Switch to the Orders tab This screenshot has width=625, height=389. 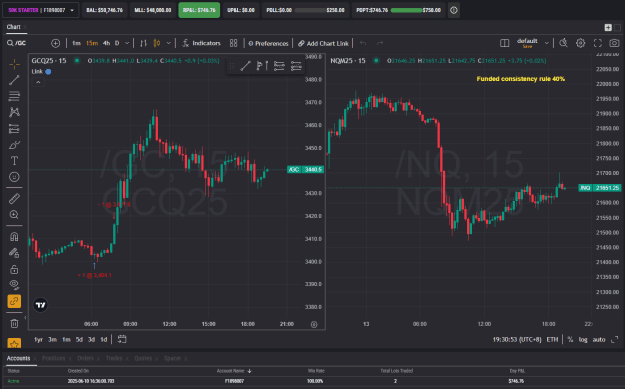[x=85, y=358]
